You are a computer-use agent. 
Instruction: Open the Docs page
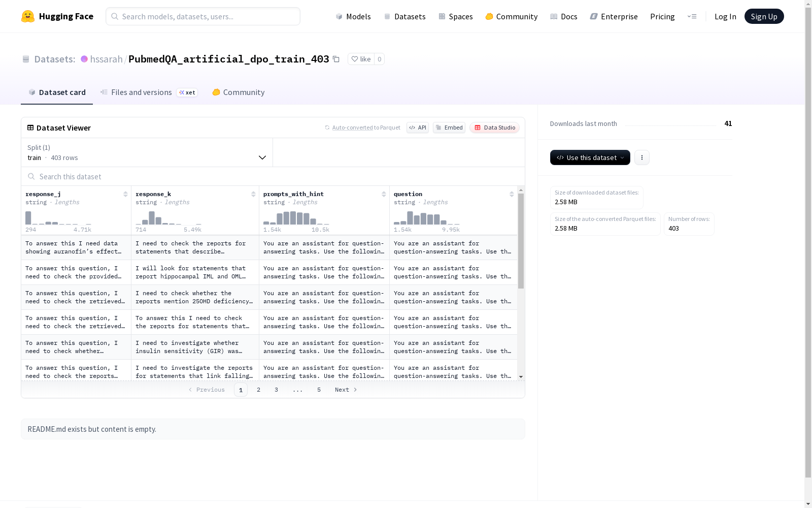pyautogui.click(x=563, y=16)
